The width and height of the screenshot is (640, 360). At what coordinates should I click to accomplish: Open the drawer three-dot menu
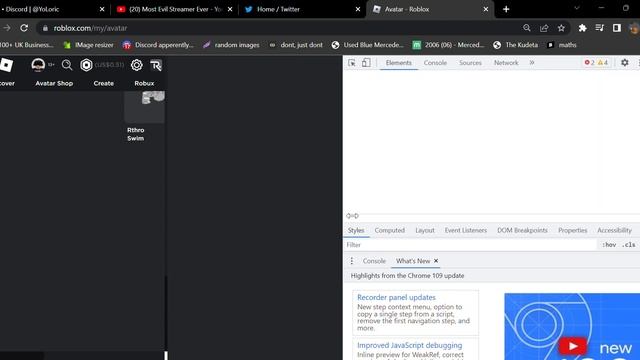click(x=351, y=261)
